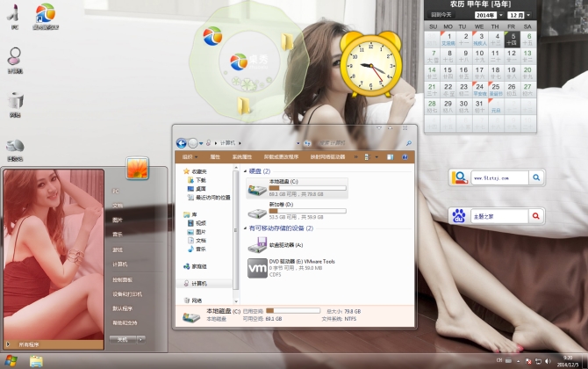Click the 关机 shutdown button
Image resolution: width=588 pixels, height=369 pixels.
pyautogui.click(x=123, y=339)
